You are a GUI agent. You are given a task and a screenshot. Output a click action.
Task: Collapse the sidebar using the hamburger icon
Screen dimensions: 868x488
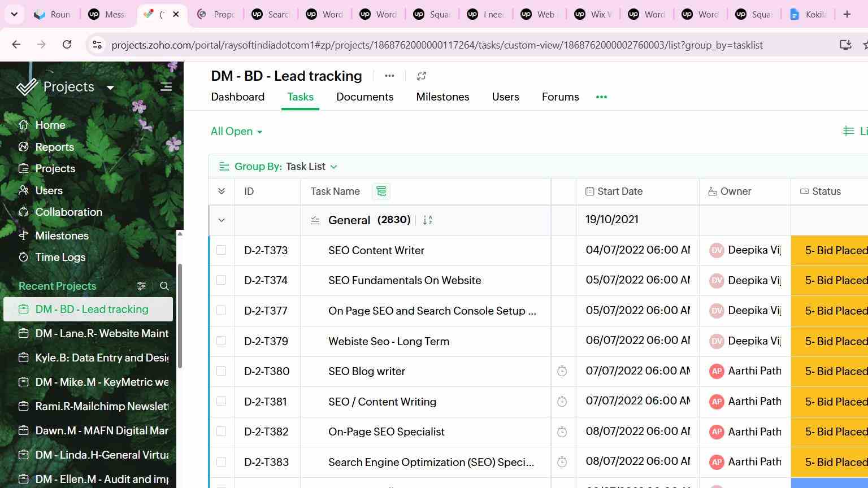[x=166, y=87]
